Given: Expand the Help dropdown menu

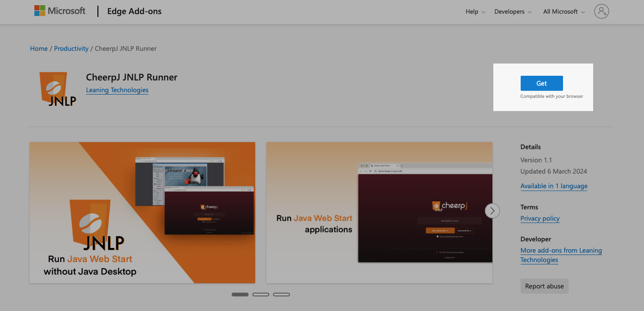Looking at the screenshot, I should click(x=475, y=12).
